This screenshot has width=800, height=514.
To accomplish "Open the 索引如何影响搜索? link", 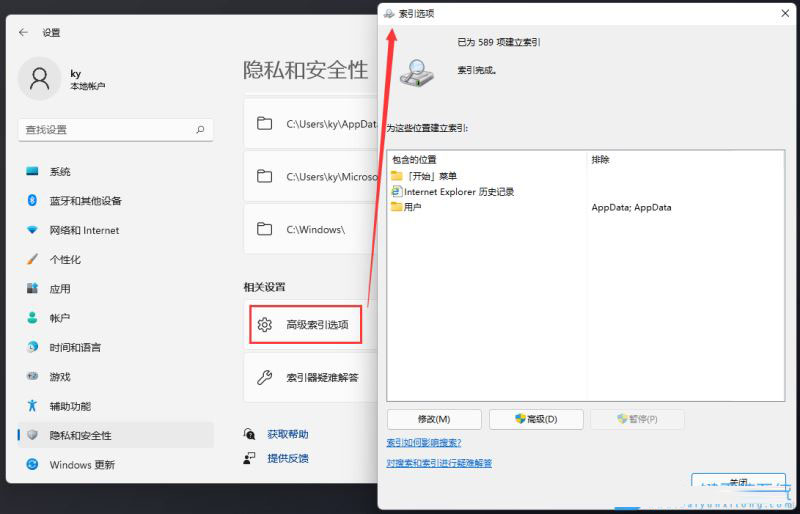I will coord(424,443).
